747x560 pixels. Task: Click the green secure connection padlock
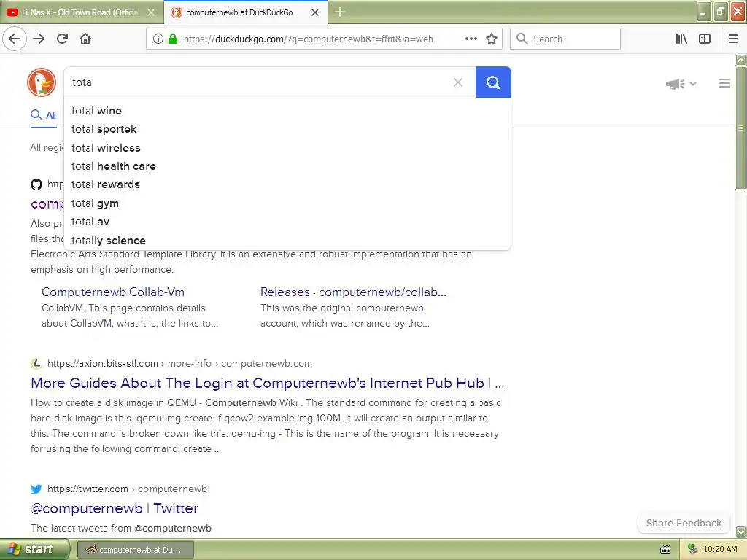(x=173, y=39)
